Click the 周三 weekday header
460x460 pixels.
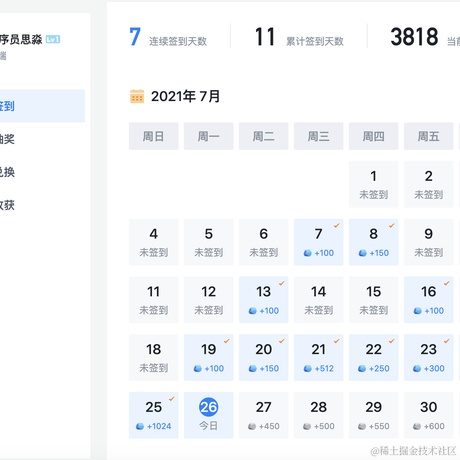(x=319, y=136)
